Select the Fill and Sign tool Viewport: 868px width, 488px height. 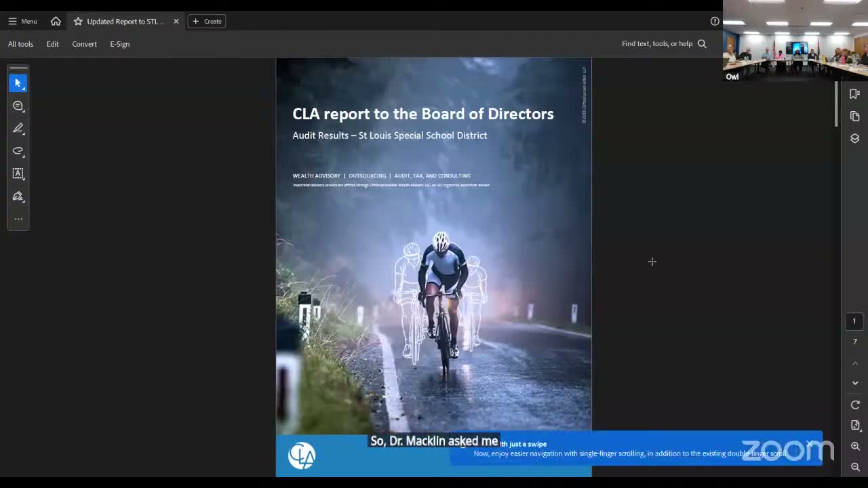coord(18,197)
